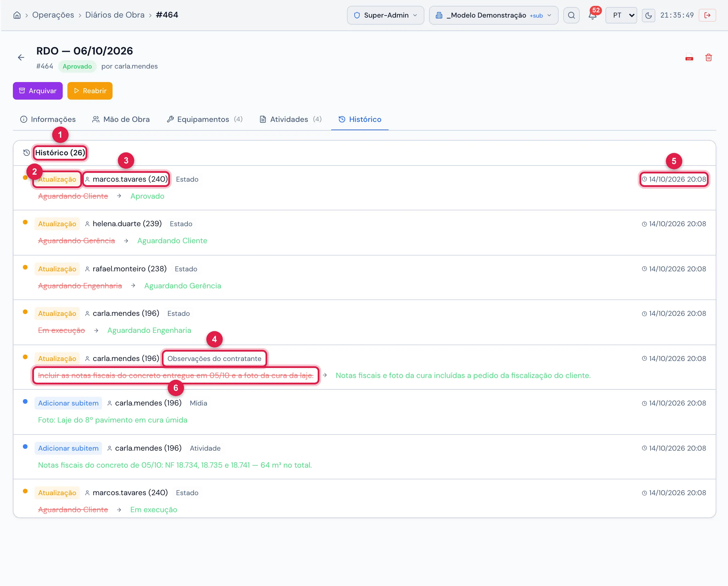Viewport: 728px width, 586px height.
Task: Click the new value Aguardando Engenharia
Action: pos(149,330)
